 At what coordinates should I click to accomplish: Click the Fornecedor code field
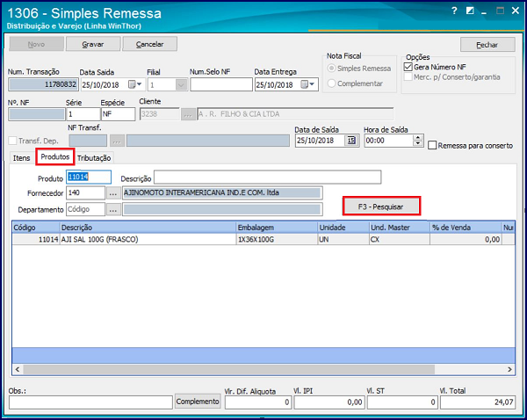click(86, 193)
